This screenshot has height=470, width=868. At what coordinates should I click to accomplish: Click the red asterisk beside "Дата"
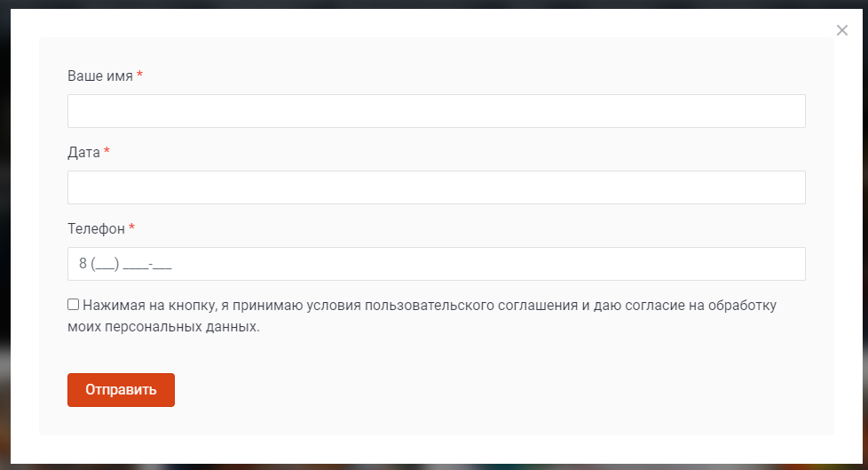pyautogui.click(x=107, y=153)
